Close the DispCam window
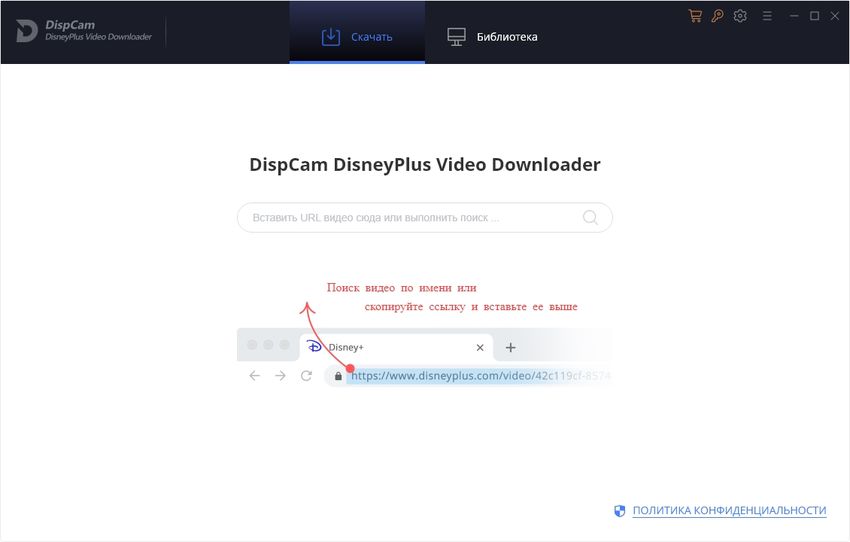Viewport: 850px width, 542px height. point(835,16)
